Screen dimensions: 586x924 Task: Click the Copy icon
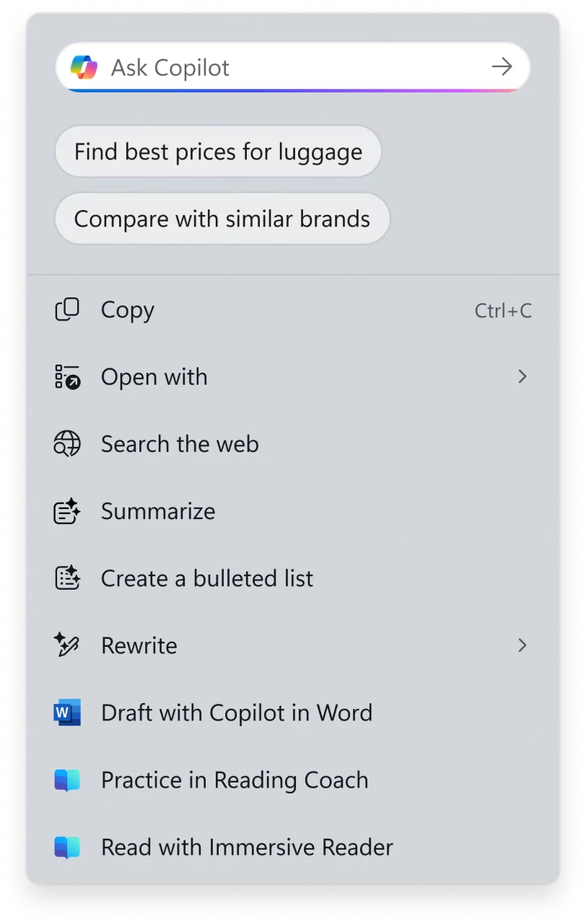67,310
